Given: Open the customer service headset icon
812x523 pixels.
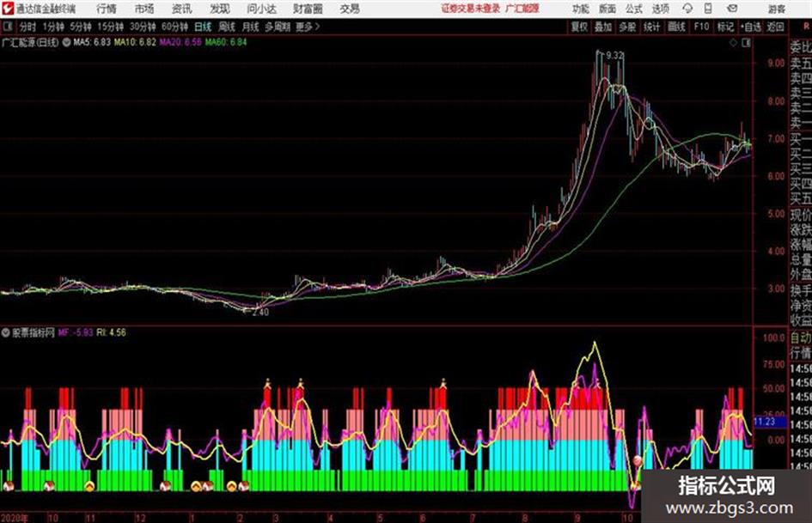Looking at the screenshot, I should click(687, 9).
